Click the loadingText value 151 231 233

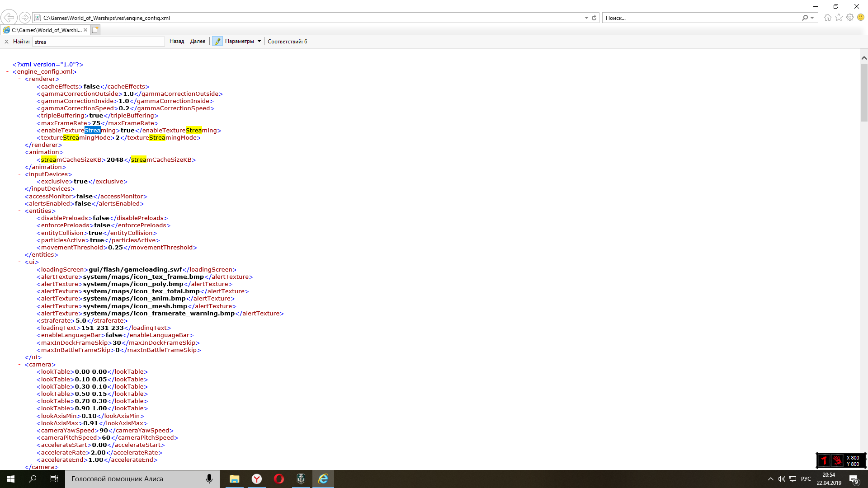(103, 328)
